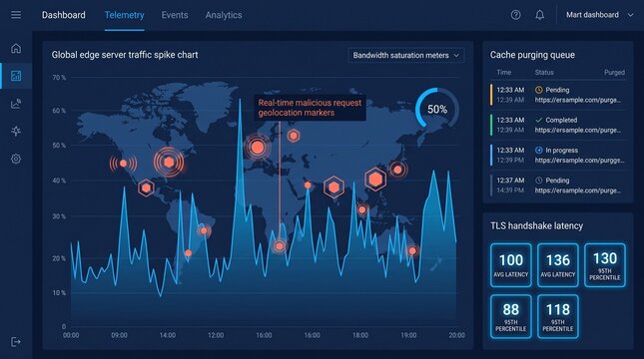
Task: Click the TLS handshake latency title
Action: tap(536, 225)
